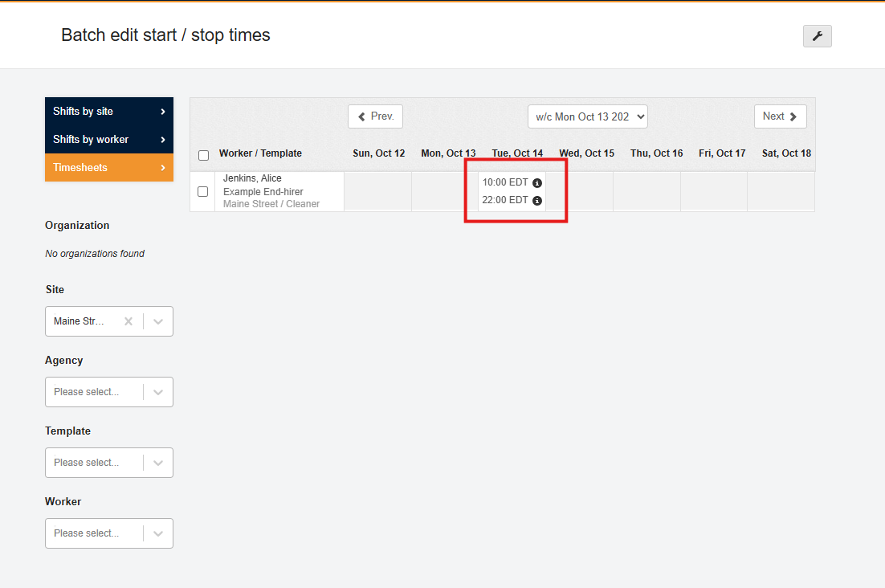Check the Alice Jenkins row checkbox

pos(203,191)
